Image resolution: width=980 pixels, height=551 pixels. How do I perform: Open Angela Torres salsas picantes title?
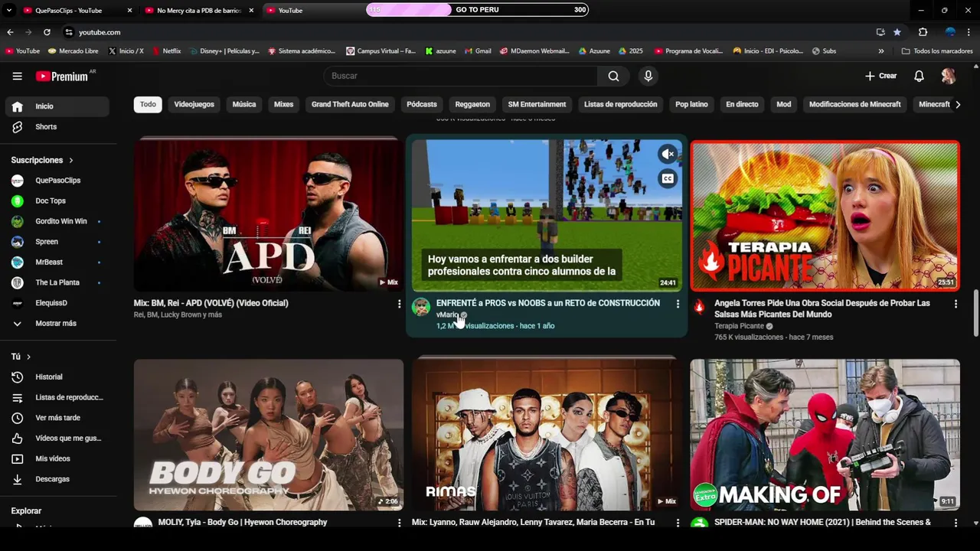(x=822, y=308)
